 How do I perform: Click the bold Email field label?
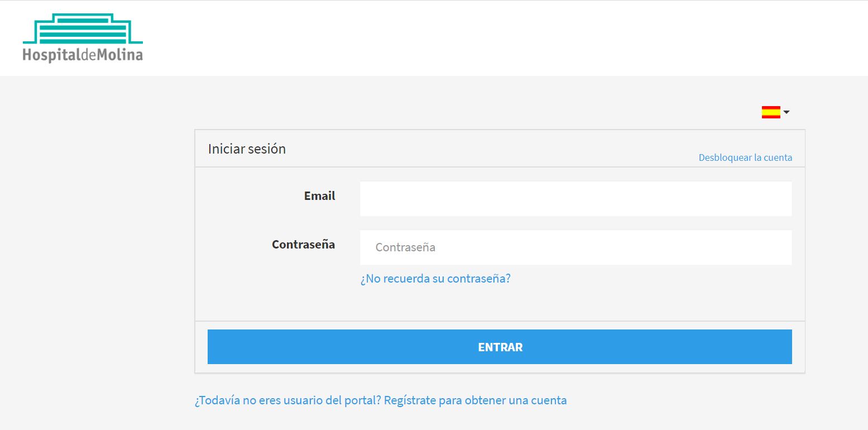click(x=320, y=196)
